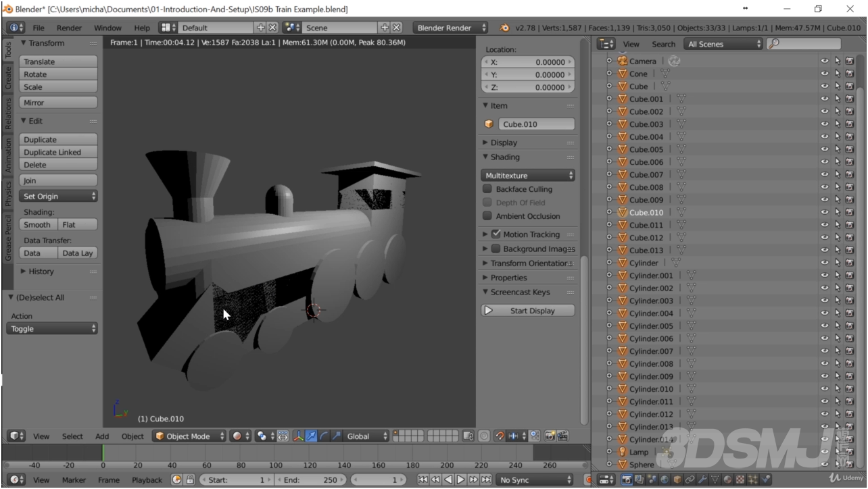Open the Render Layers properties tab
The image size is (868, 489).
point(639,479)
